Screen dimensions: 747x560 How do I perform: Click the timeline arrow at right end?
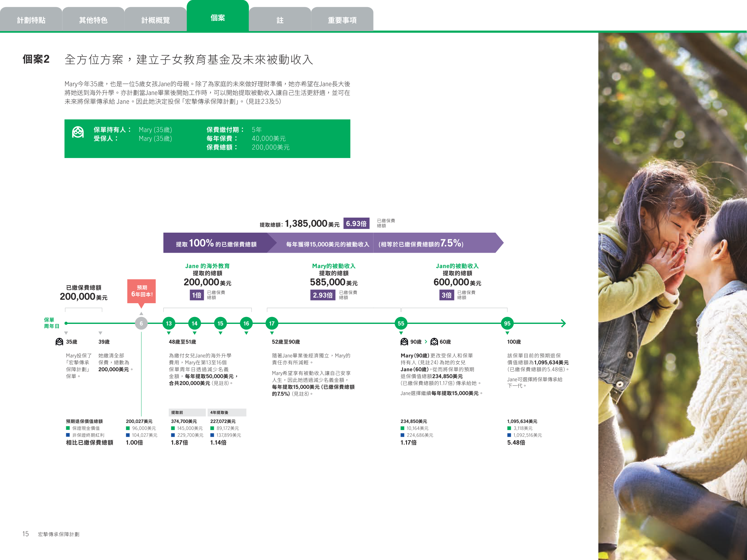(x=563, y=323)
